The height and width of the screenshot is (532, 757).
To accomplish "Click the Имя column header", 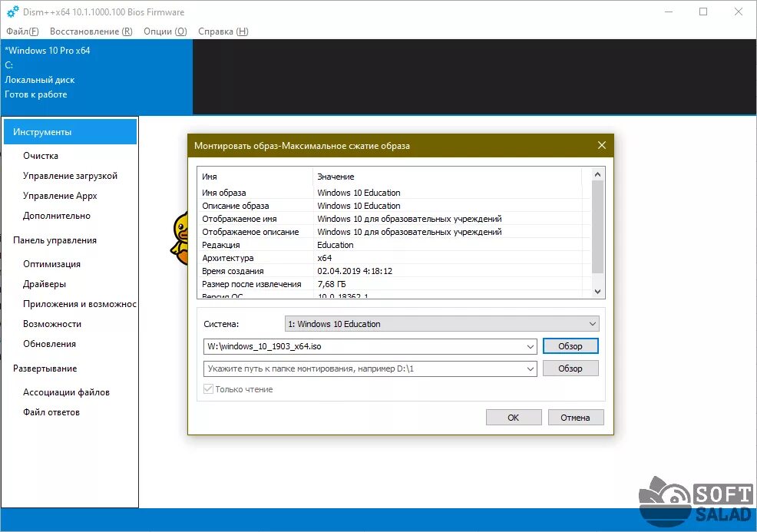I will 255,177.
